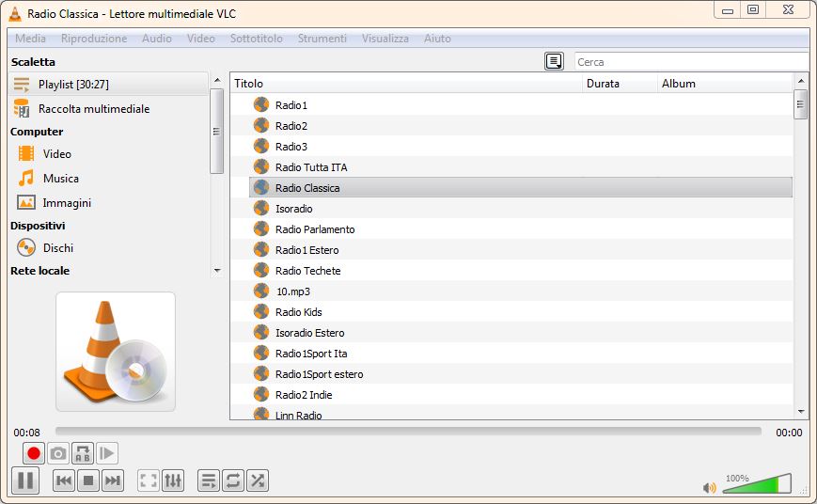Select Radio Kids entry
Viewport: 817px width, 504px height.
(x=521, y=311)
